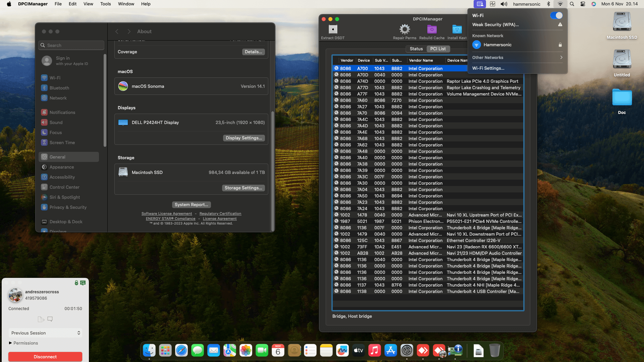The image size is (644, 362).
Task: Select Wi-Fi in the Settings sidebar
Action: pyautogui.click(x=69, y=78)
